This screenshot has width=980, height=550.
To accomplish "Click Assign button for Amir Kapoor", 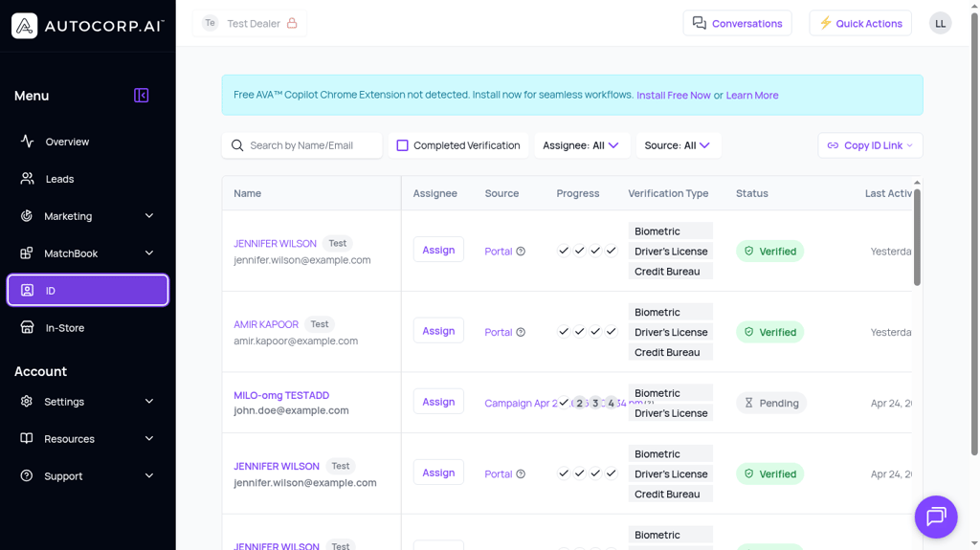I will [x=438, y=331].
